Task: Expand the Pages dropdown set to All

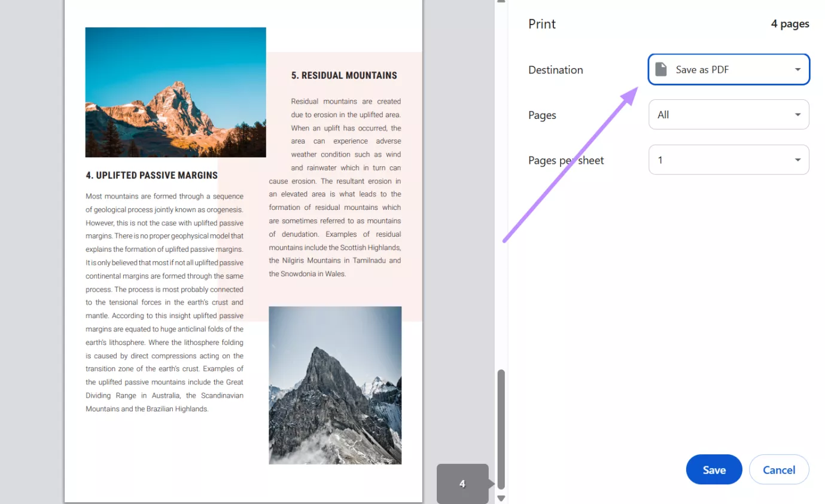Action: click(x=728, y=114)
